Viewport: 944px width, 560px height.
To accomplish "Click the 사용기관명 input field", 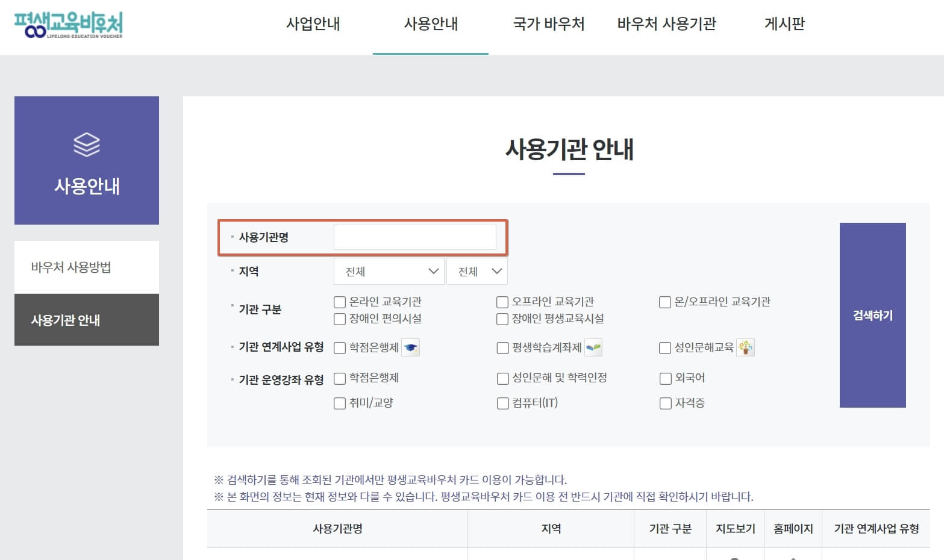I will coord(416,237).
